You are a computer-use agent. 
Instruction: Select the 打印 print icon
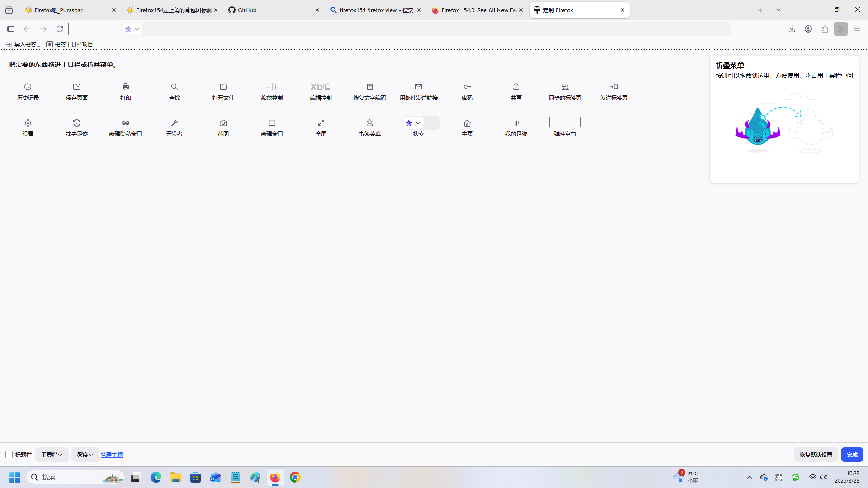[x=126, y=87]
